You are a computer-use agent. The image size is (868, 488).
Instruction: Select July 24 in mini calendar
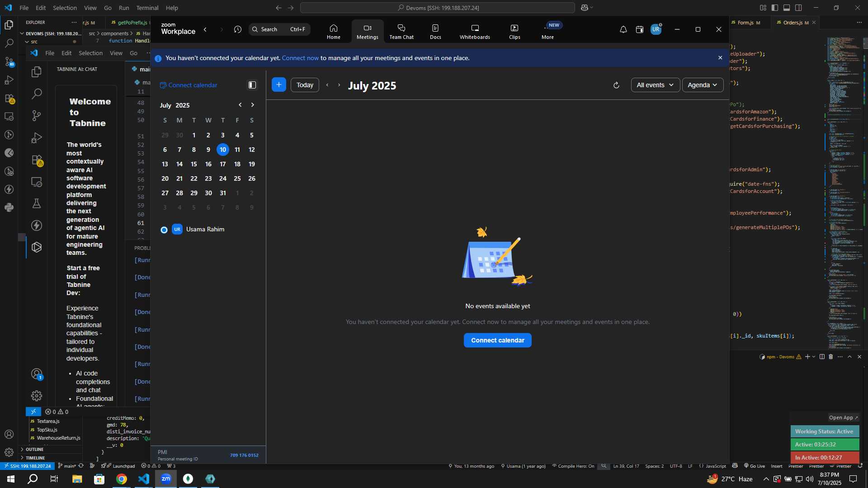223,178
